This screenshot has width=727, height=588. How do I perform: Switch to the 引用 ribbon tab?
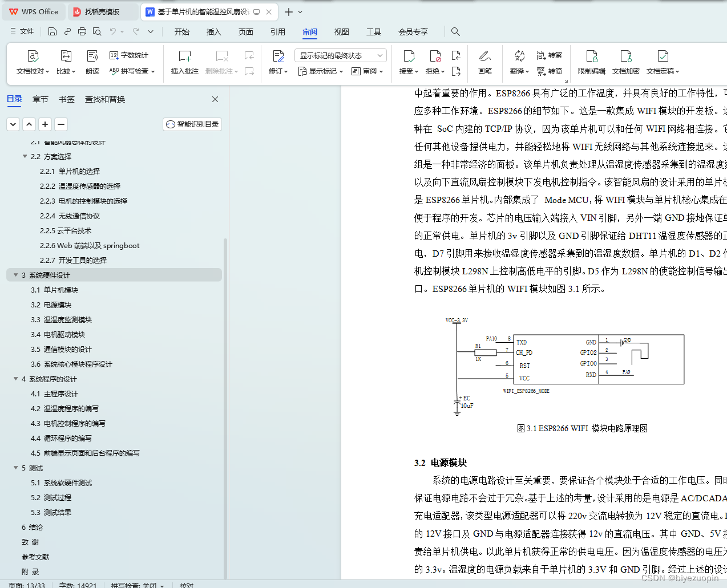click(278, 32)
